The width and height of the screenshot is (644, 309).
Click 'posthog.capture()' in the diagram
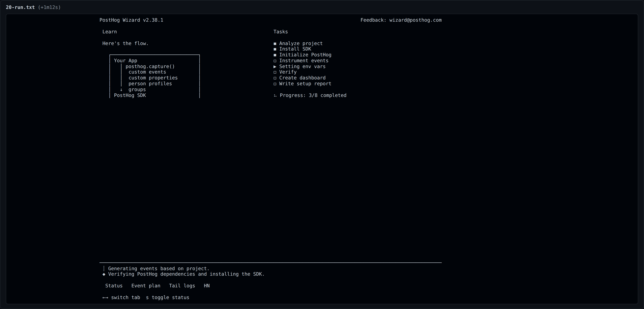(150, 67)
